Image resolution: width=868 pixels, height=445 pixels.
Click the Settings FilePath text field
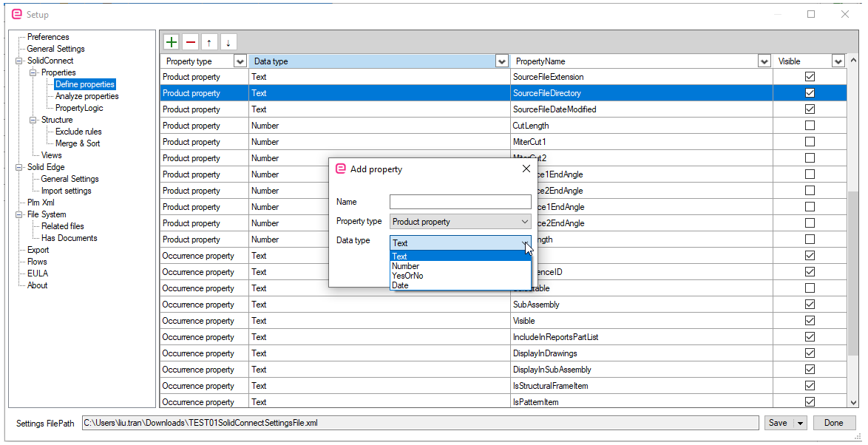420,423
